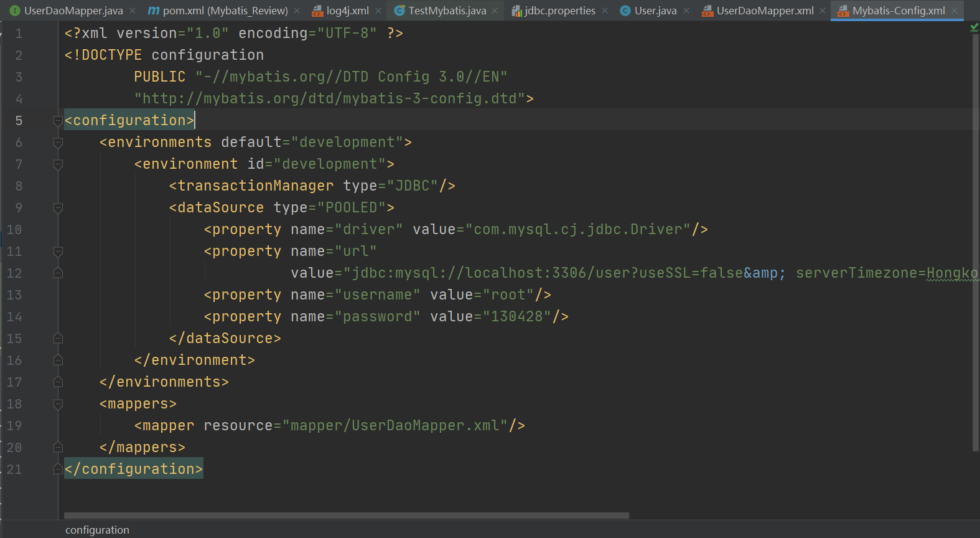Collapse the environment tag fold at line 7
The width and height of the screenshot is (980, 538).
pyautogui.click(x=58, y=164)
